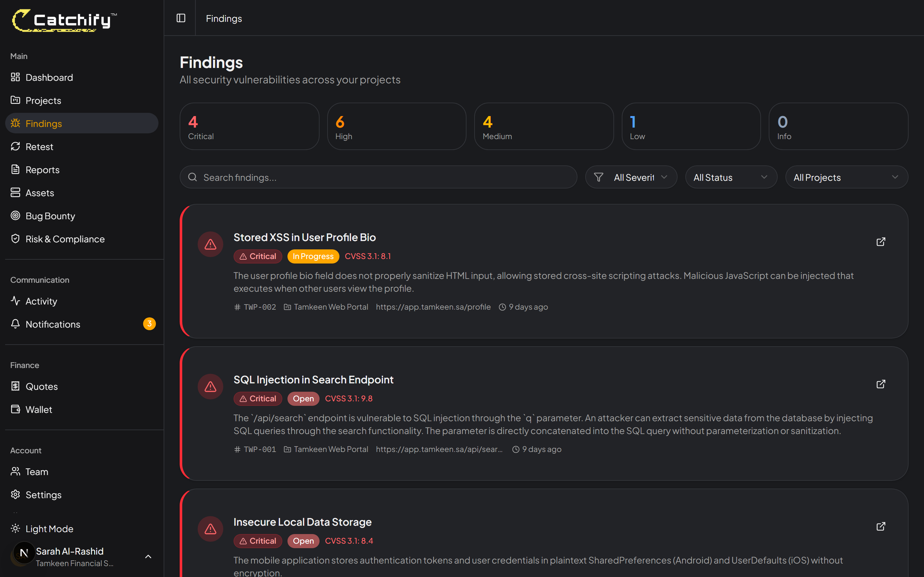This screenshot has height=577, width=924.
Task: Click the Bug Bounty target icon
Action: pos(15,216)
